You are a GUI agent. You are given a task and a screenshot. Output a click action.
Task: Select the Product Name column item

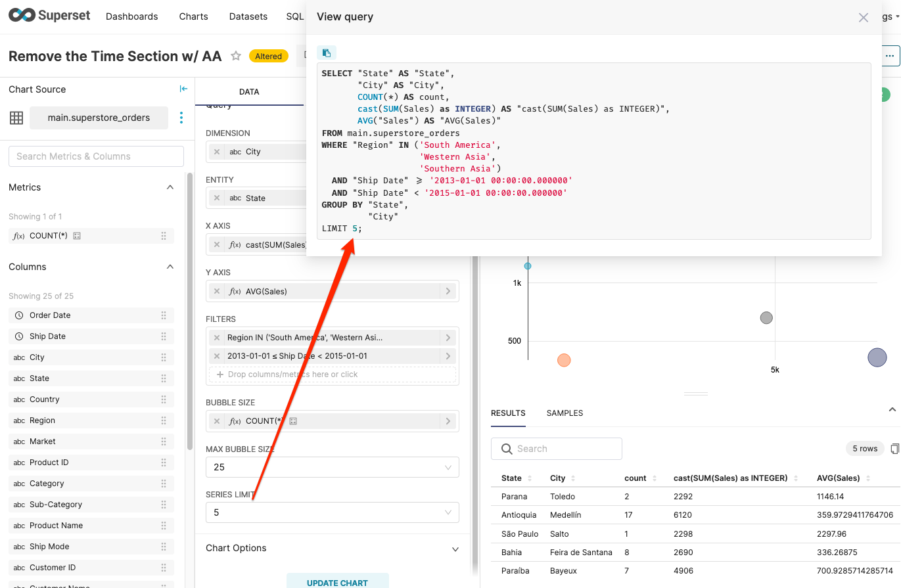point(91,526)
